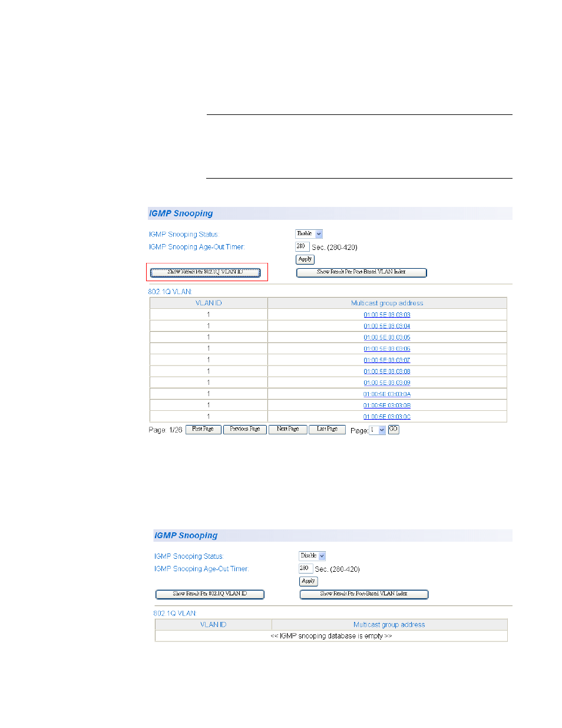562x728 pixels.
Task: Click the IGMP Snooping heading above the Disable status
Action: click(x=186, y=535)
